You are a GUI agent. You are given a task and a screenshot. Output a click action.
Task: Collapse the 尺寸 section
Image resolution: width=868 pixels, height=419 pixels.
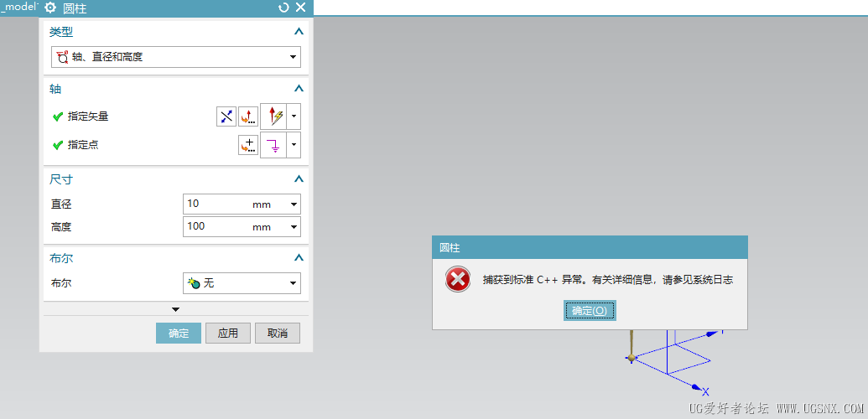pos(299,178)
